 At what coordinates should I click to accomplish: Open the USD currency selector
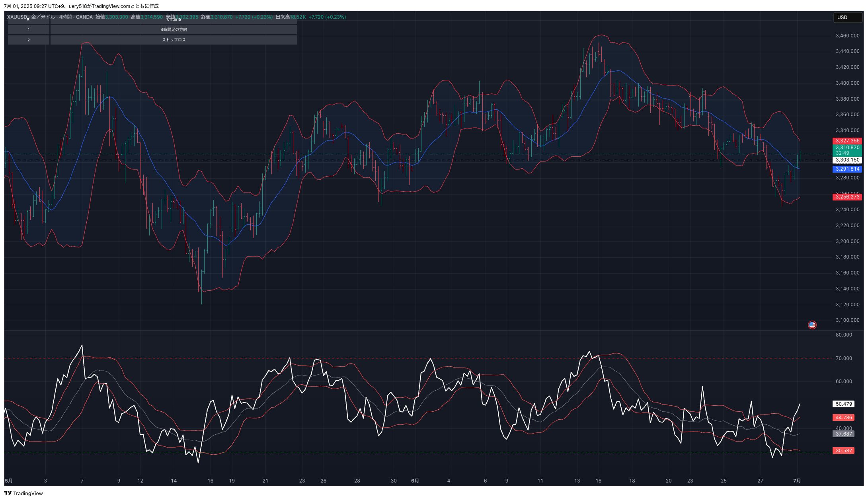pos(848,17)
